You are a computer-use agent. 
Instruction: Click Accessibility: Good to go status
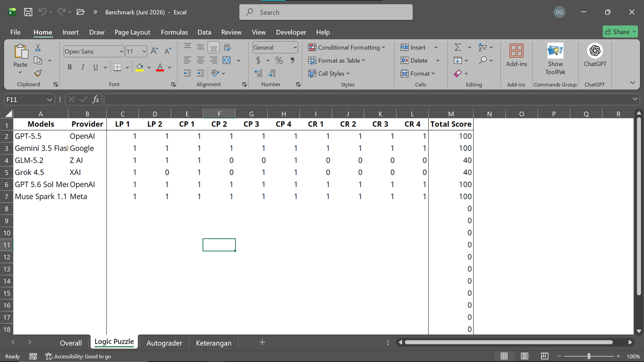coord(78,356)
